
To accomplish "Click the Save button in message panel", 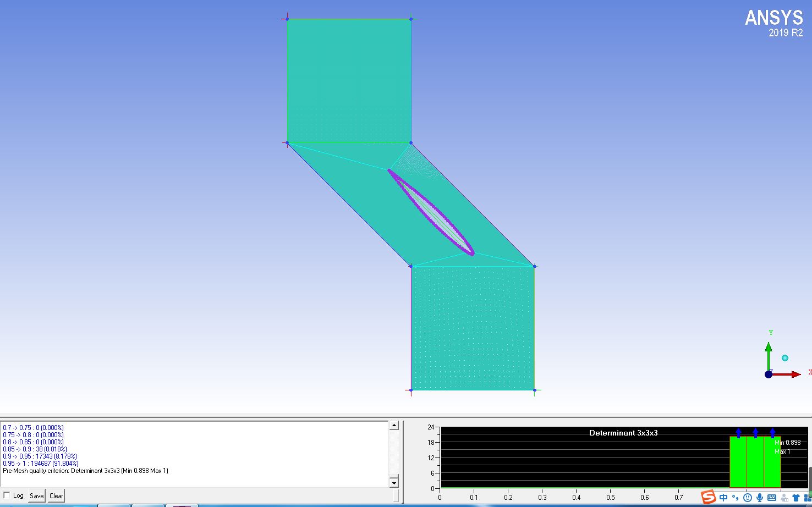I will click(x=37, y=495).
